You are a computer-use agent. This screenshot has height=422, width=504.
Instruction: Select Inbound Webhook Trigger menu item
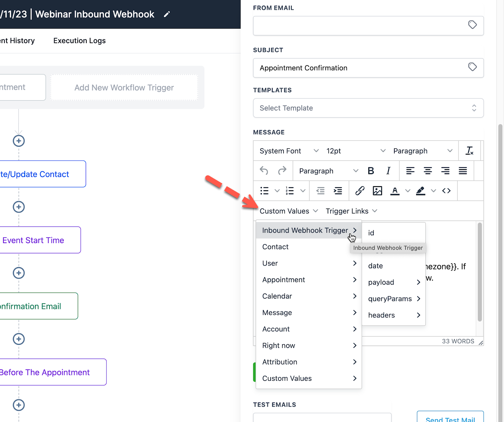(x=309, y=230)
